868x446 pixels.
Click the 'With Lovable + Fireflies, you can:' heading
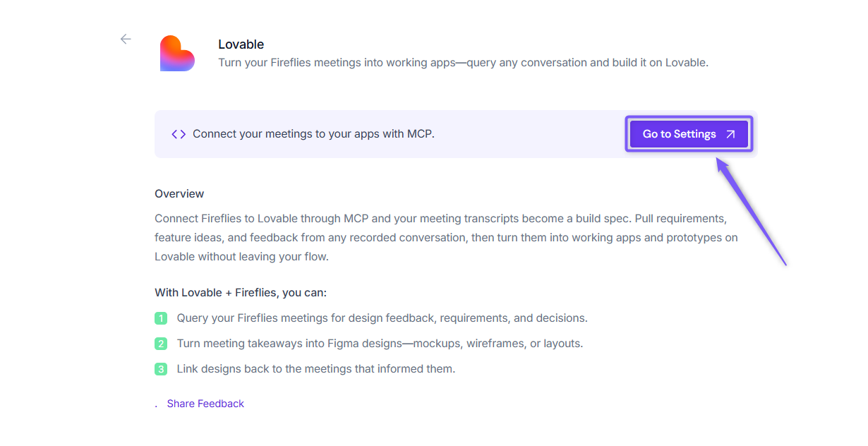coord(241,293)
